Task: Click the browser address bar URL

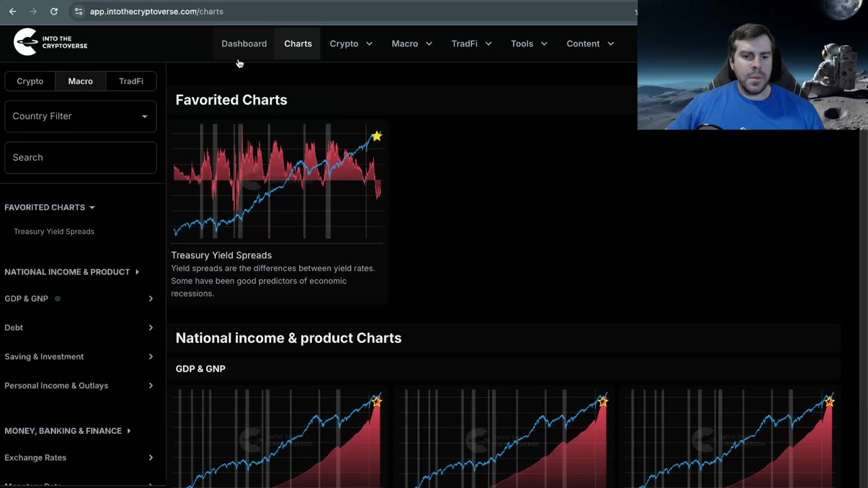Action: coord(157,12)
